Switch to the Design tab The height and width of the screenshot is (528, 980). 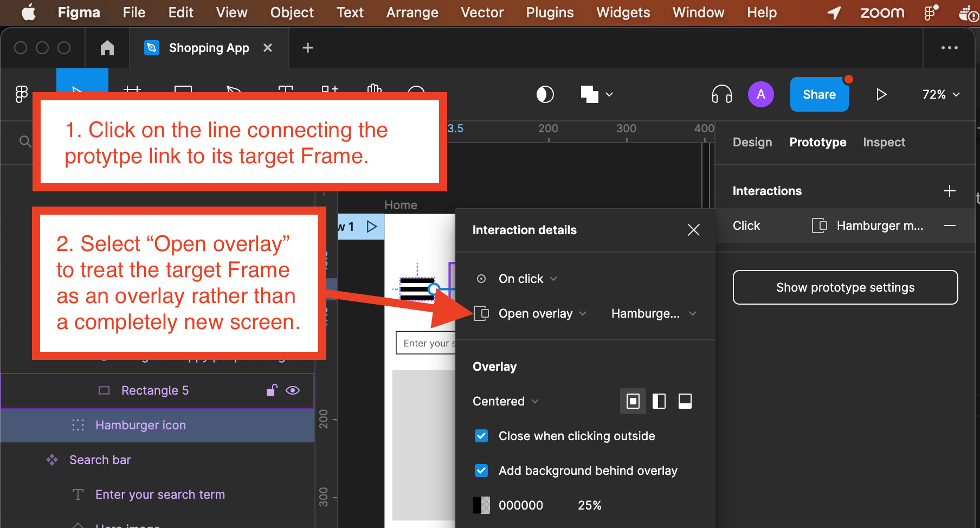tap(752, 142)
